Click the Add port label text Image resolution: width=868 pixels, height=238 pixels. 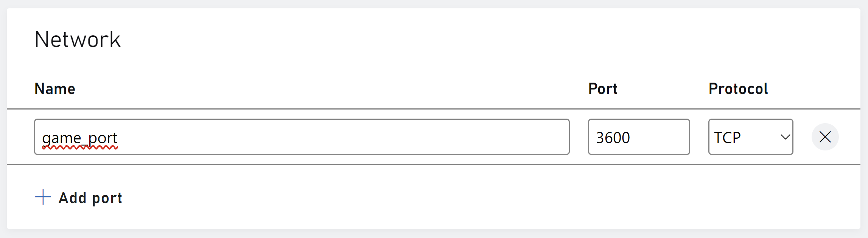(90, 197)
